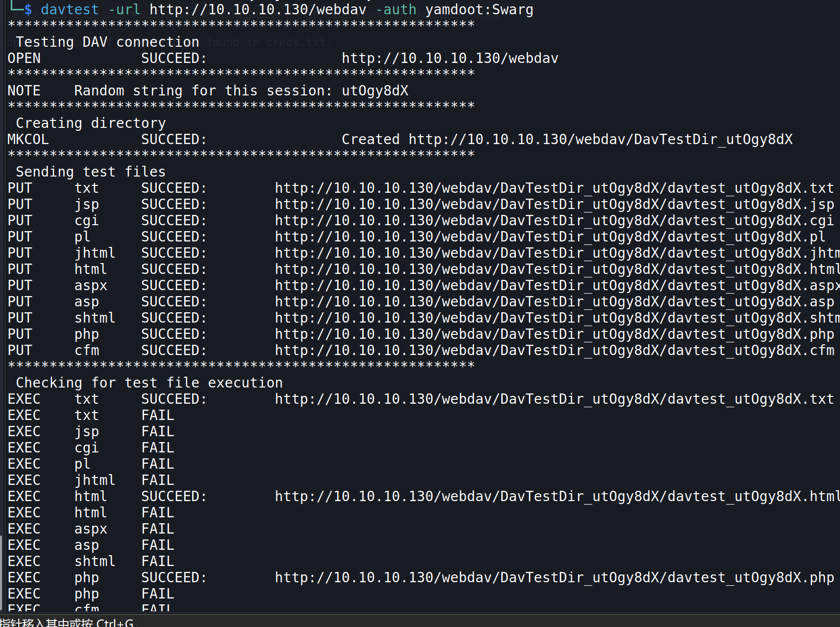Click the Created DavTestDir URL on the MKCOL line
Viewport: 840px width, 627px height.
[600, 139]
